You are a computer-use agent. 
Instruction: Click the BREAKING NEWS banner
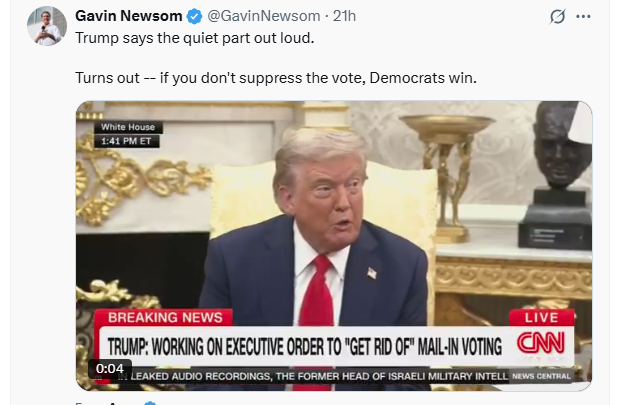(163, 318)
